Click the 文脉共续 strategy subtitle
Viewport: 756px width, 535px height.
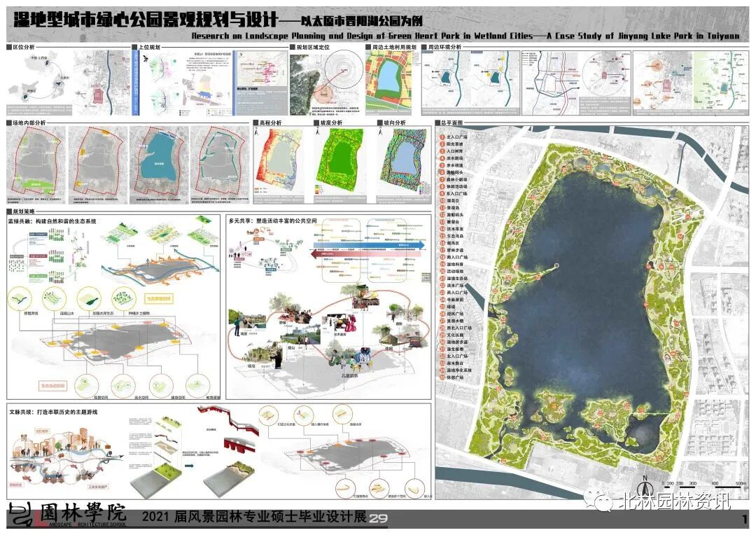click(53, 412)
